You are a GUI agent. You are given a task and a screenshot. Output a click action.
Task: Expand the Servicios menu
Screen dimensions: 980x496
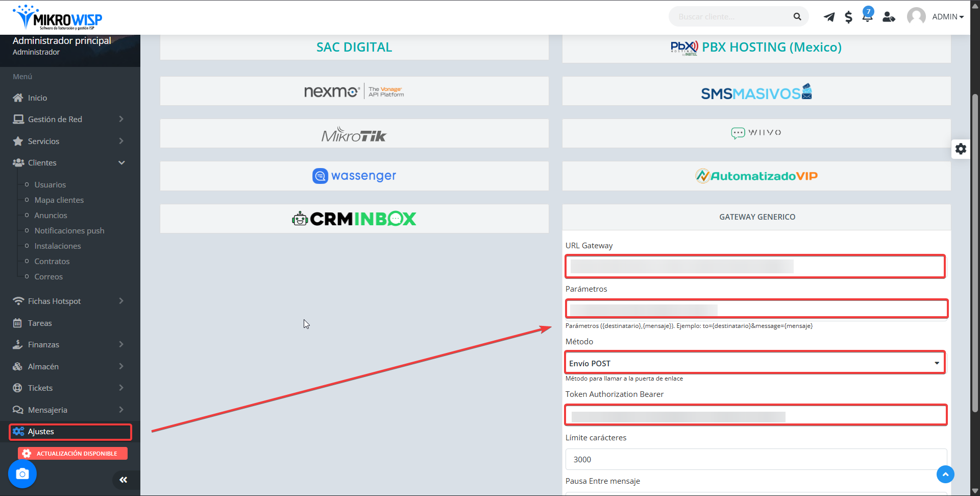pyautogui.click(x=70, y=141)
